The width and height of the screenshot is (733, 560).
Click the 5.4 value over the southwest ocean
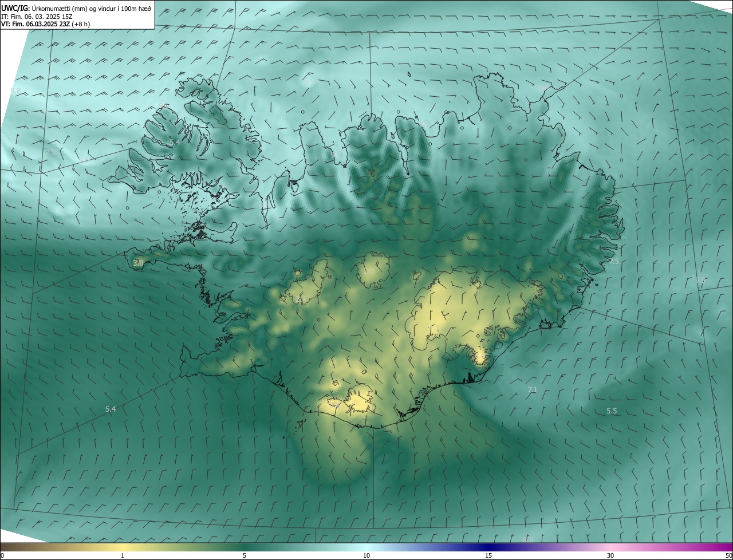click(111, 409)
